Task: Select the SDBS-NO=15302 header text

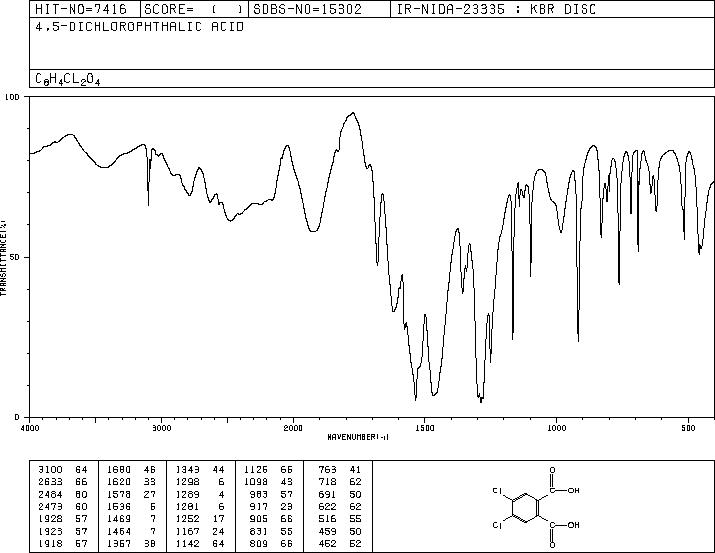Action: pos(307,9)
